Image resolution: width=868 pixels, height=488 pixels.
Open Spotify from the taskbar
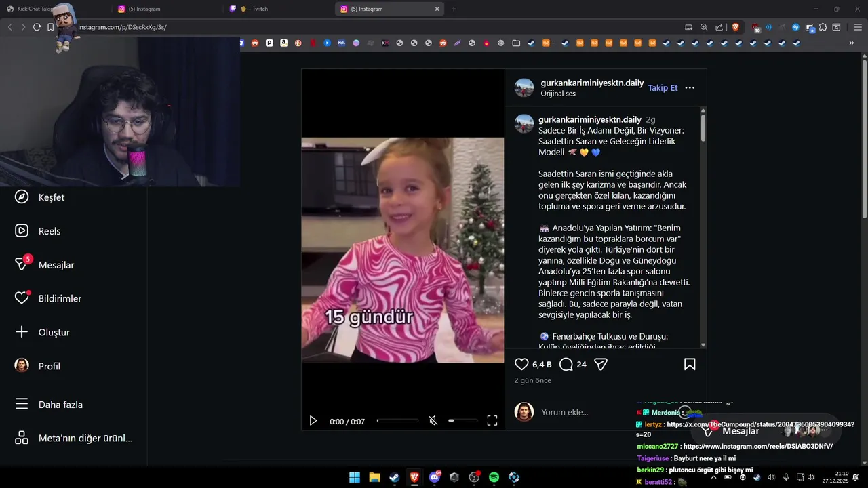tap(494, 477)
